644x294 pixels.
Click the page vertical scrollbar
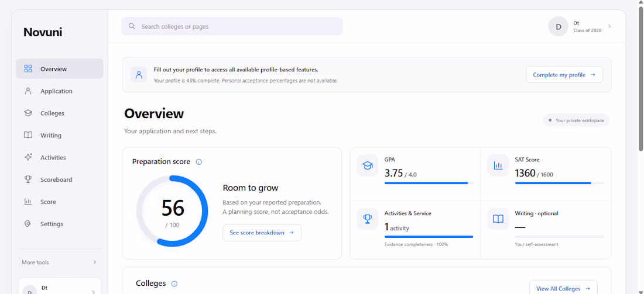[x=640, y=78]
